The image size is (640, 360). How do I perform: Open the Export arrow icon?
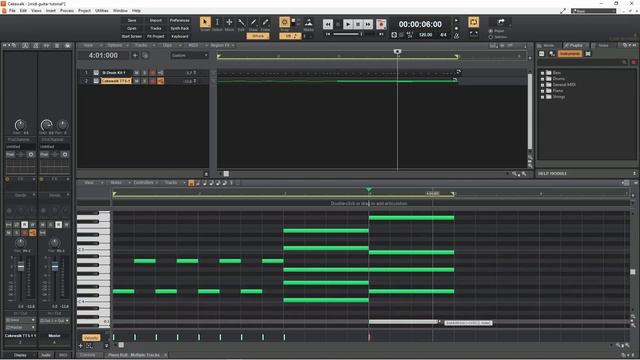(501, 22)
